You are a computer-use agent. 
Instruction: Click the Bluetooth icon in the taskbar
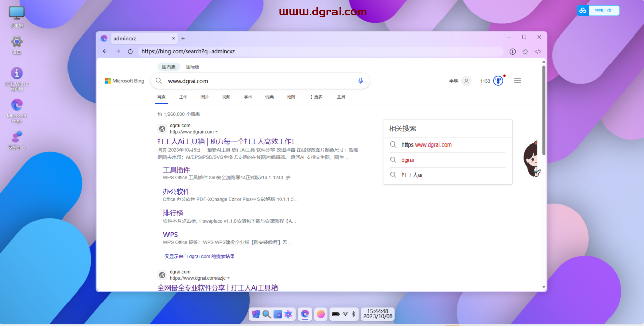tap(354, 314)
